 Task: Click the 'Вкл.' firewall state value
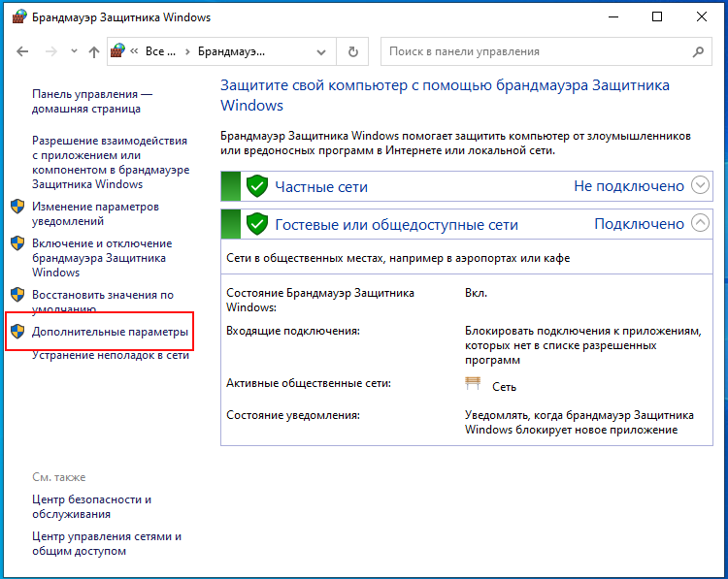click(476, 293)
